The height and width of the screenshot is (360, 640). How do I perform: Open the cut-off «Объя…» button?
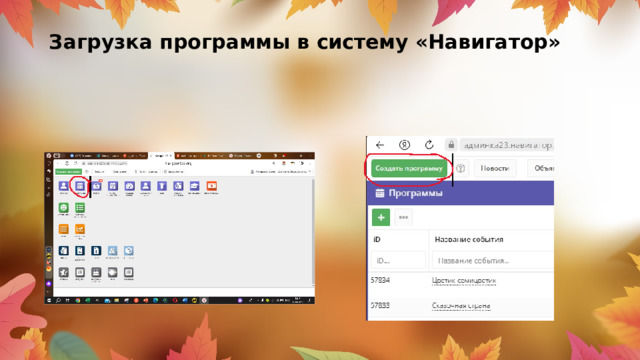pyautogui.click(x=541, y=168)
